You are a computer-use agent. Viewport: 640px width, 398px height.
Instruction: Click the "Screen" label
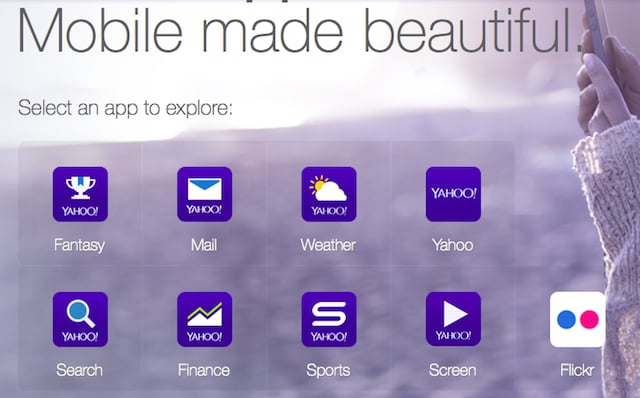coord(453,370)
